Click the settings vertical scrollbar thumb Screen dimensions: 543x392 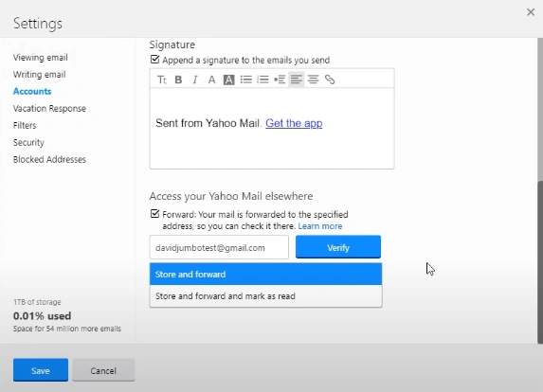[540, 262]
